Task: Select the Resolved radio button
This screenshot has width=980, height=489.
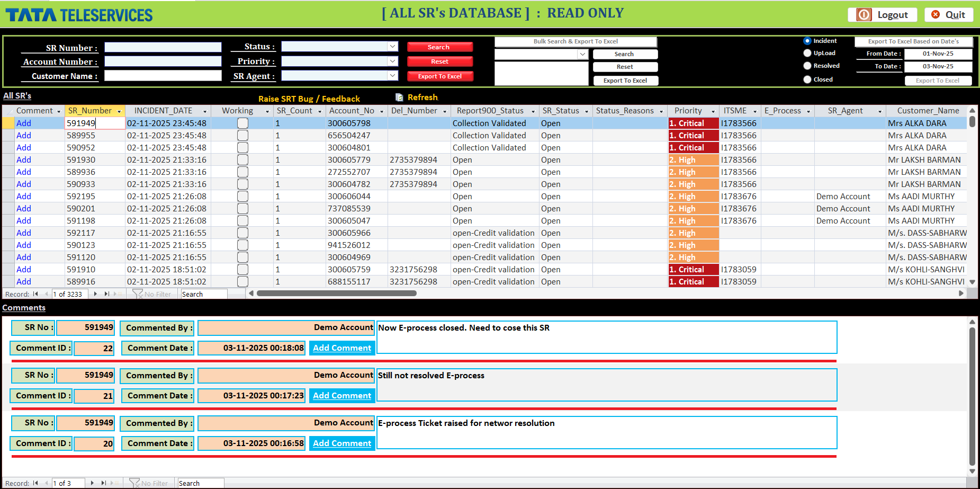Action: pos(807,65)
